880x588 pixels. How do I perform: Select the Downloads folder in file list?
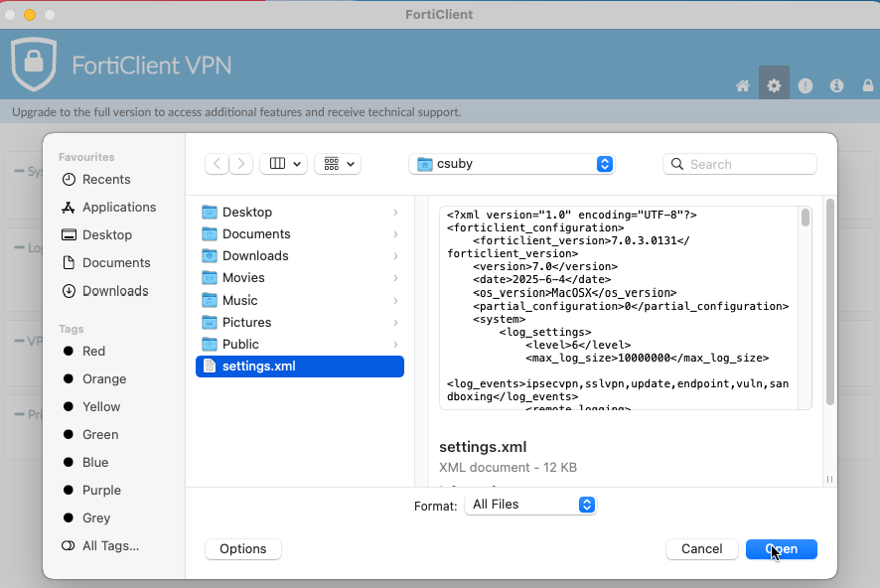pyautogui.click(x=300, y=256)
